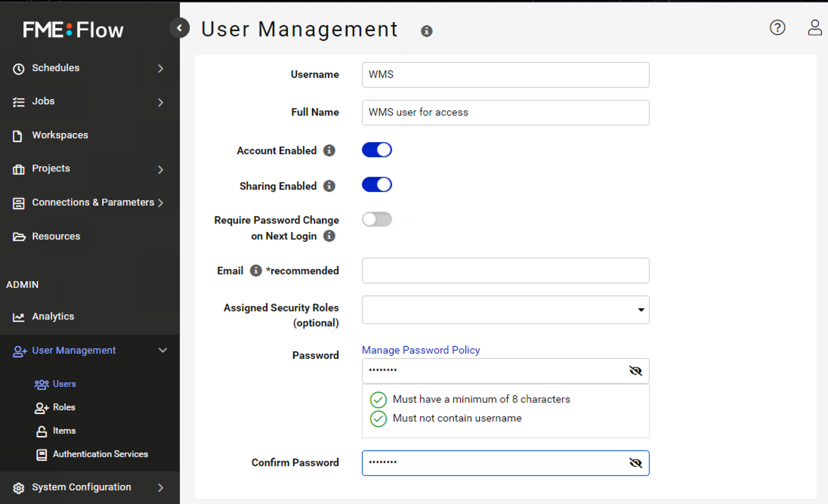The height and width of the screenshot is (504, 828).
Task: Enable Require Password Change on Next Login
Action: (x=377, y=219)
